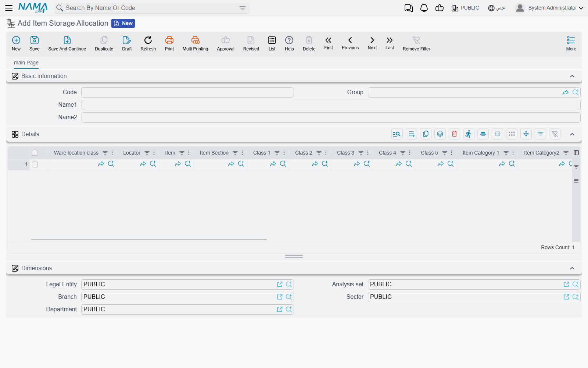Viewport: 588px width, 368px height.
Task: Click the thumbs-up icon in header
Action: [x=440, y=8]
